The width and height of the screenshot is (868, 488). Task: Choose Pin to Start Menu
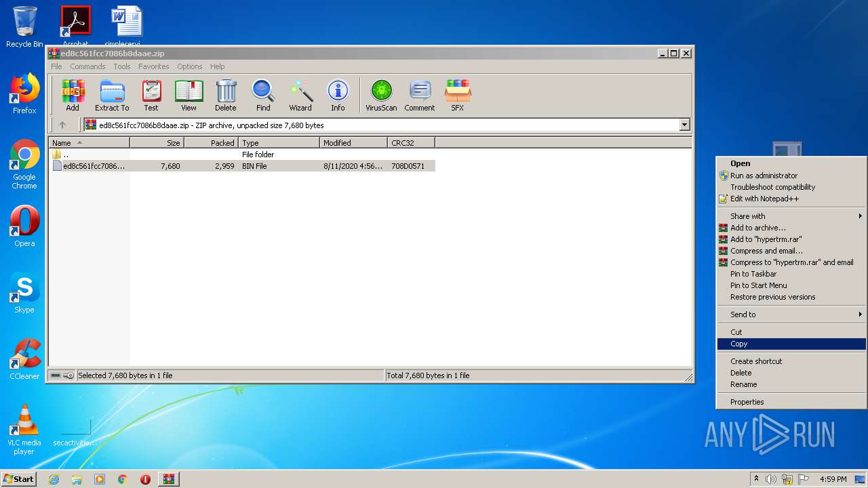coord(791,285)
